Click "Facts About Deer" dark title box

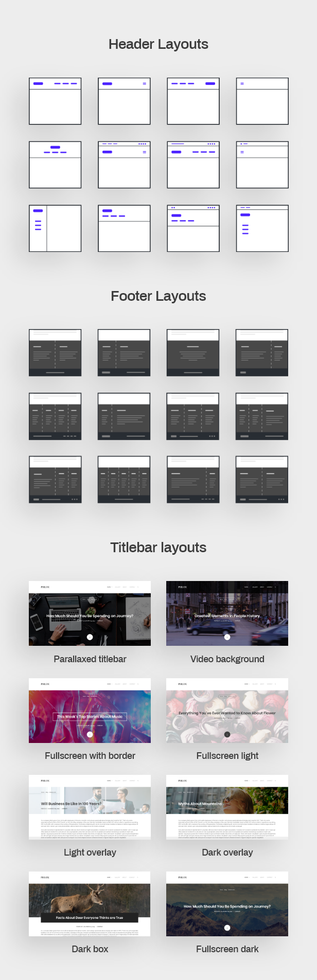[x=90, y=917]
